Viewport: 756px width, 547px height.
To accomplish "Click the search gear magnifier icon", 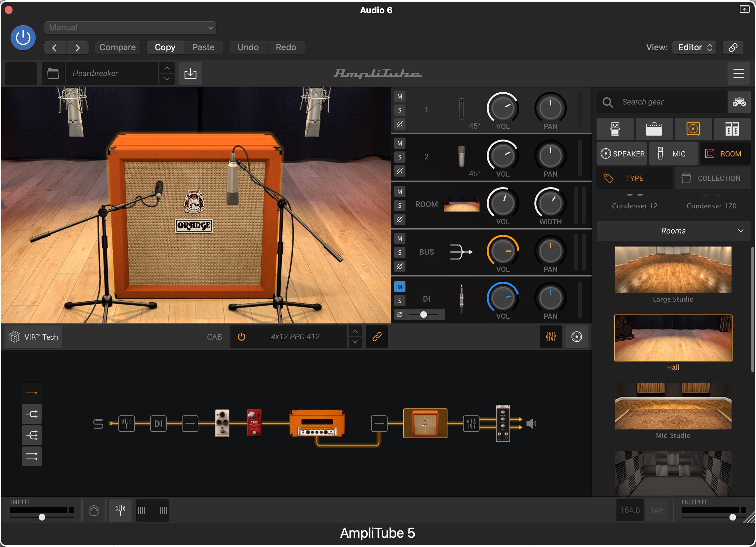I will [608, 102].
